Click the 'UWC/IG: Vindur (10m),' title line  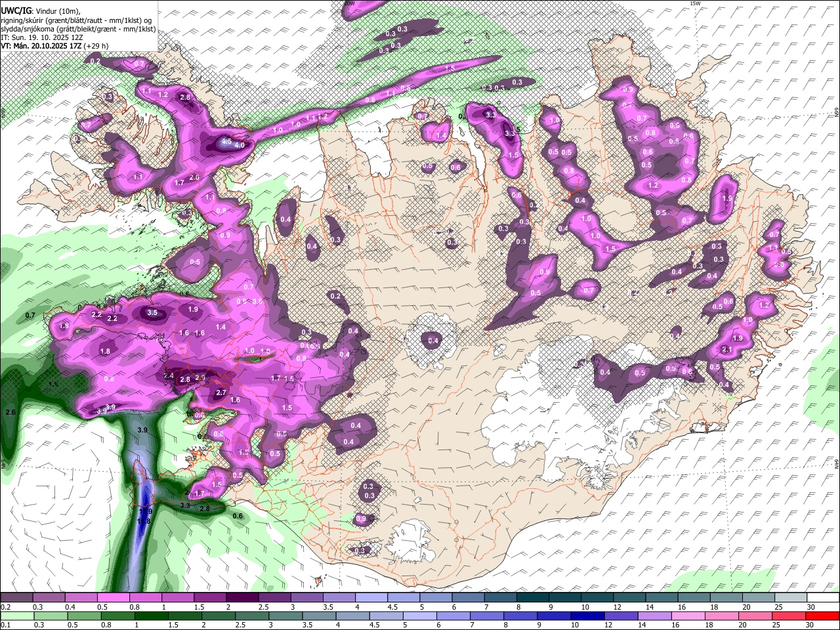[x=41, y=11]
